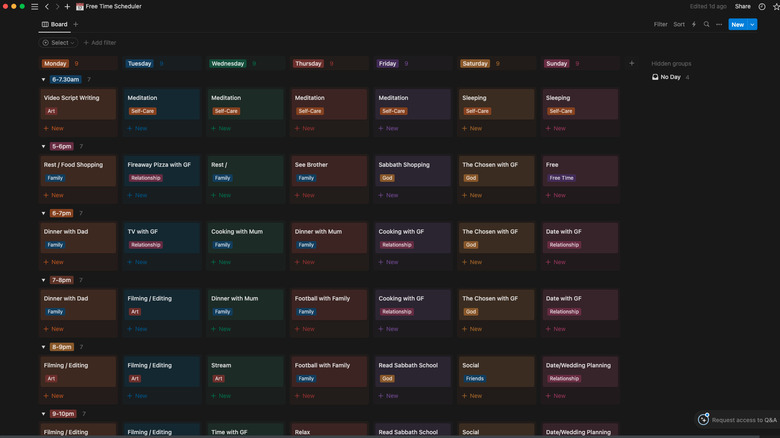This screenshot has height=438, width=780.
Task: Add a new view with plus beside Board
Action: pos(76,24)
